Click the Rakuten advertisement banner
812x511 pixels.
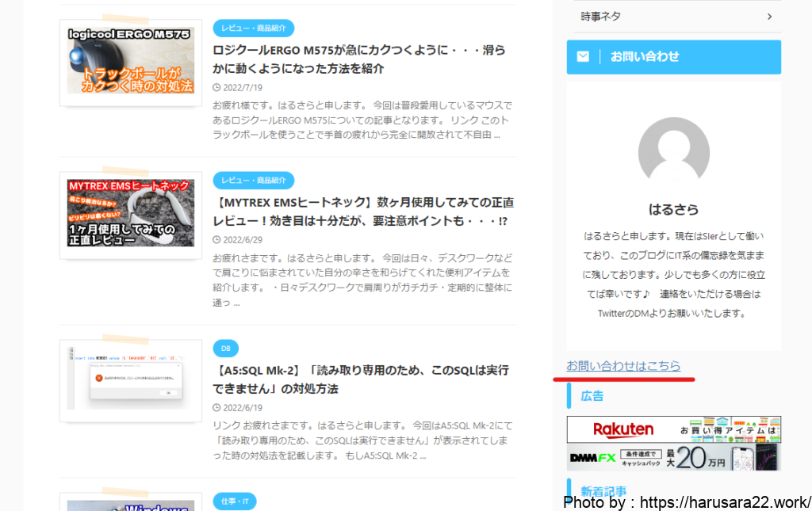[x=673, y=429]
